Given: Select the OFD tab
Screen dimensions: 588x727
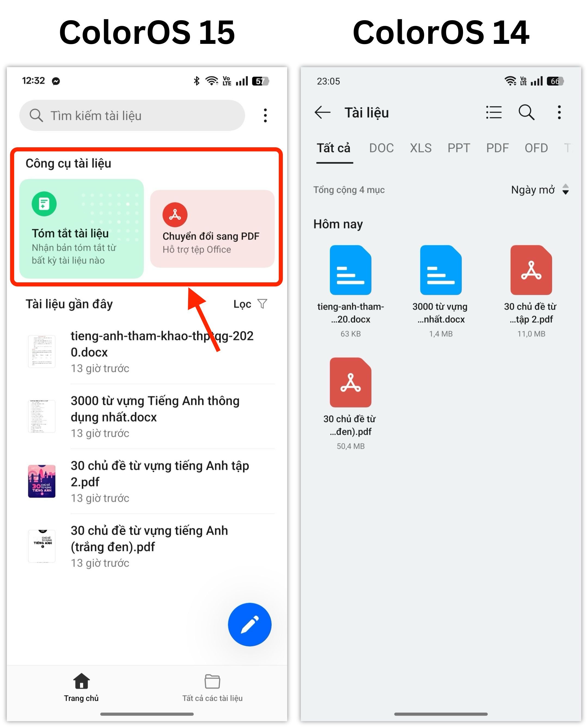Looking at the screenshot, I should [x=537, y=148].
